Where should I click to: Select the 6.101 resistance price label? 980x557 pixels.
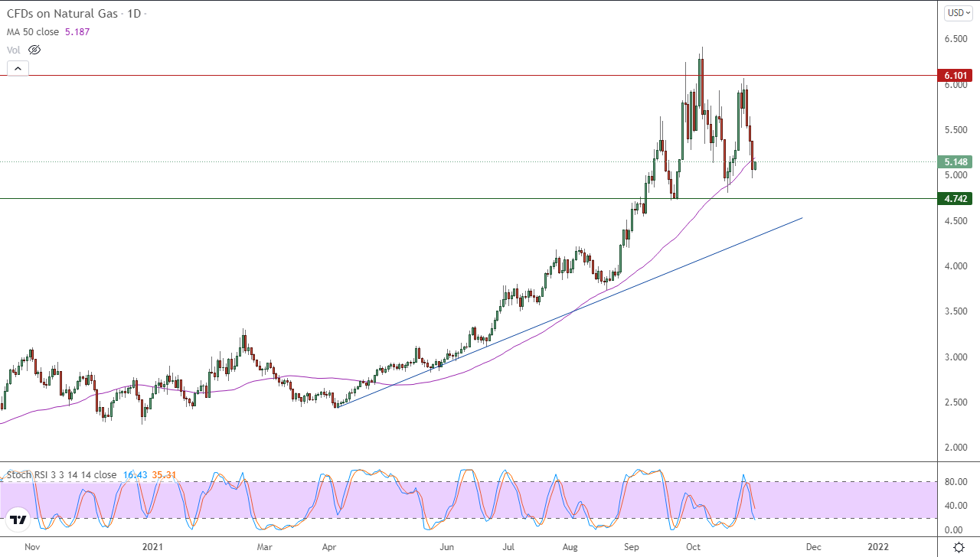955,76
